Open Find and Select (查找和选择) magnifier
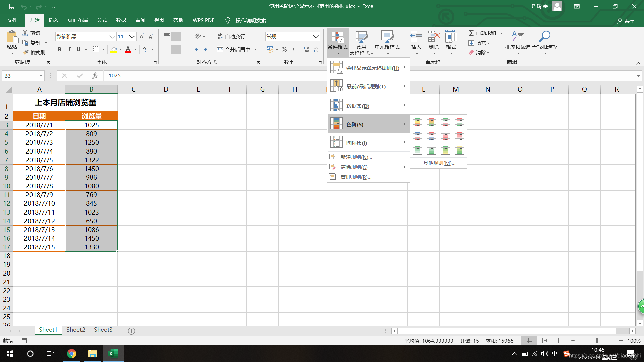Screen dimensions: 644x362 coord(544,36)
